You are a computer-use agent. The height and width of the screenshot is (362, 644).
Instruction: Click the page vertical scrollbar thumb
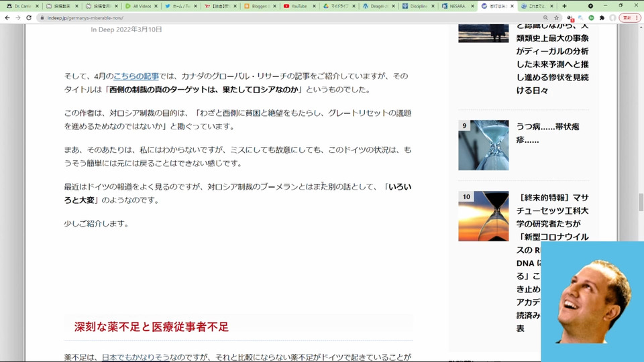(x=640, y=202)
